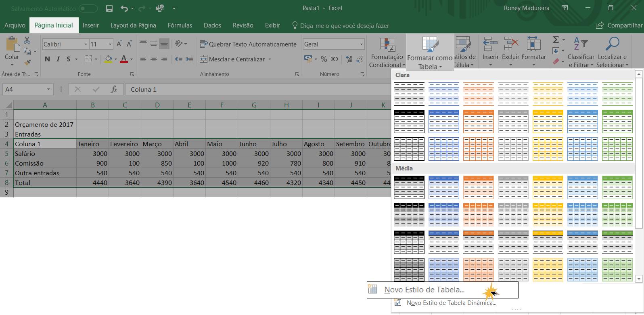Choose black first style under Média

409,187
